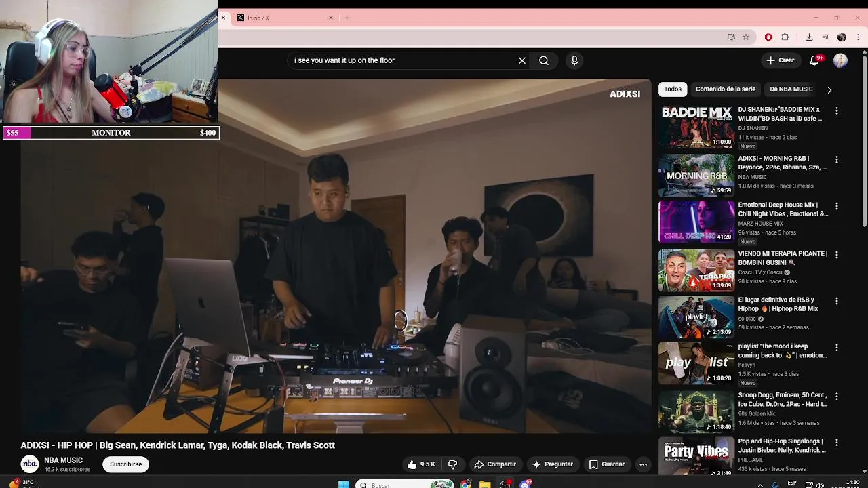Open browser extensions puzzle icon

tap(785, 37)
